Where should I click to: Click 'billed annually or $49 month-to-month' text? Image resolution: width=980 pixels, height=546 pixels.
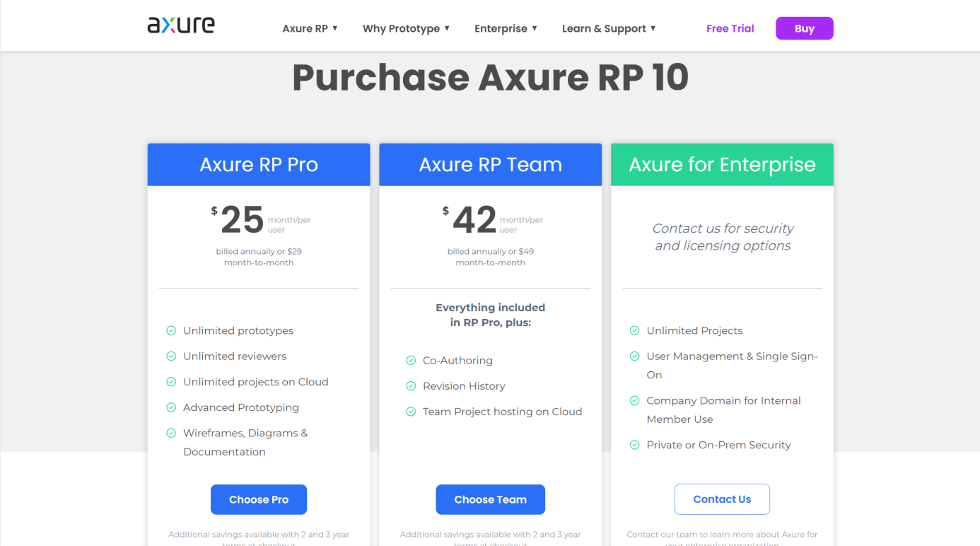pyautogui.click(x=490, y=257)
